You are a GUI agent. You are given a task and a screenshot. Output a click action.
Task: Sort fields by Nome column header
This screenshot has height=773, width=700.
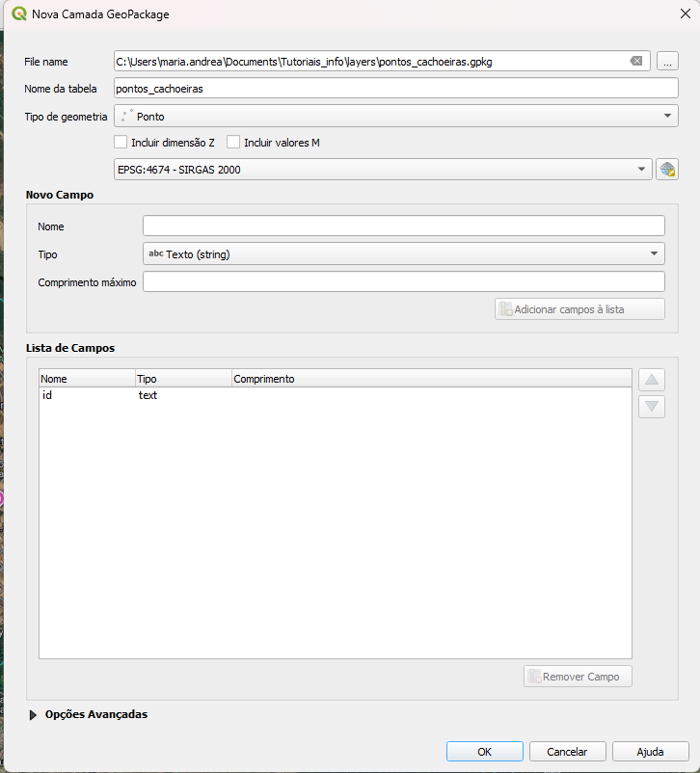tap(87, 379)
